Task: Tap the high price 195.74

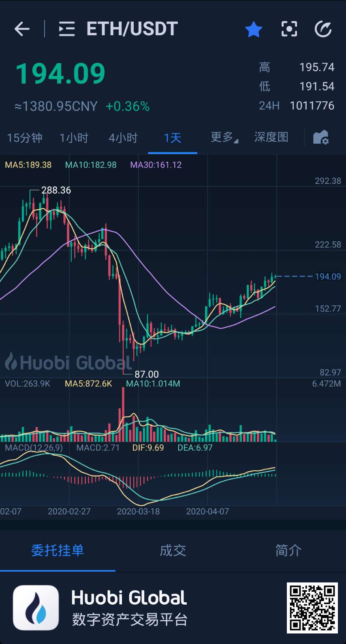Action: 317,67
